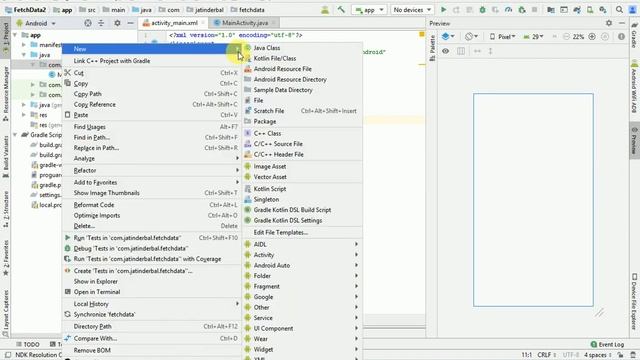Open Event Log in status bar
Viewport: 640px width, 360px height.
click(607, 344)
